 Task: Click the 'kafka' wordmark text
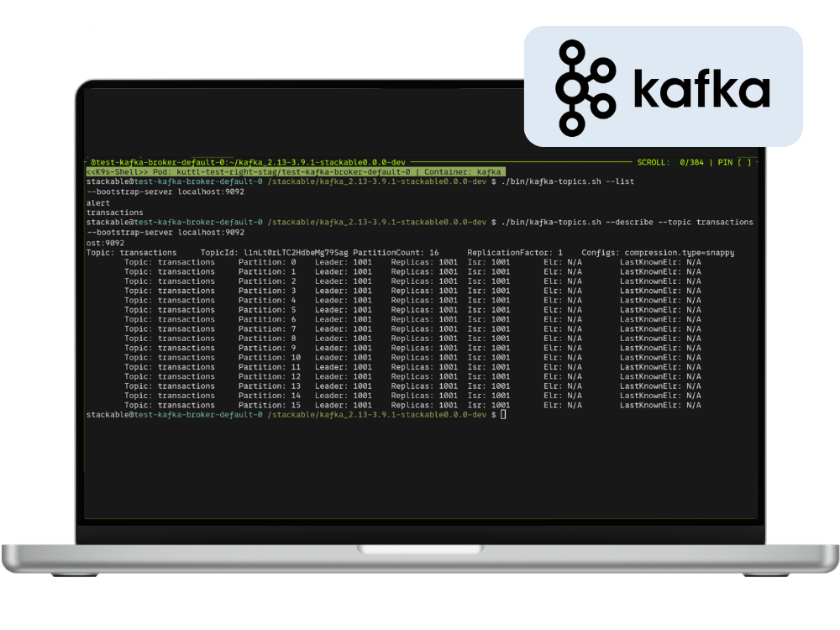point(701,88)
